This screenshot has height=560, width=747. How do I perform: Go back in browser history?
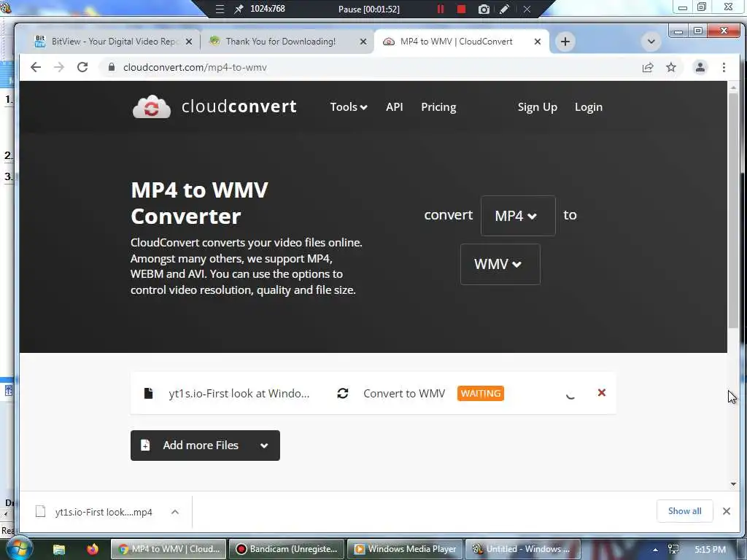tap(36, 67)
